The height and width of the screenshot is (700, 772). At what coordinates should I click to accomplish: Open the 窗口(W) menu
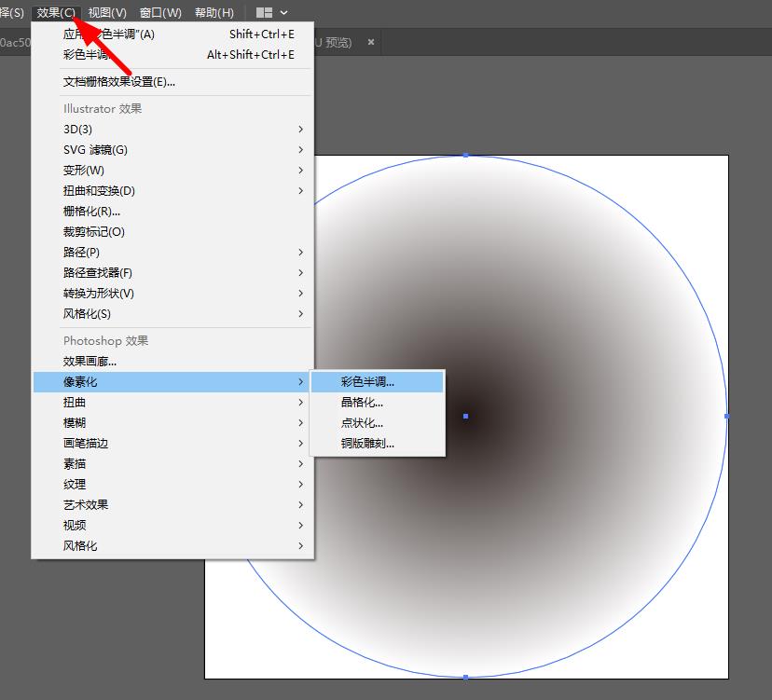(160, 12)
